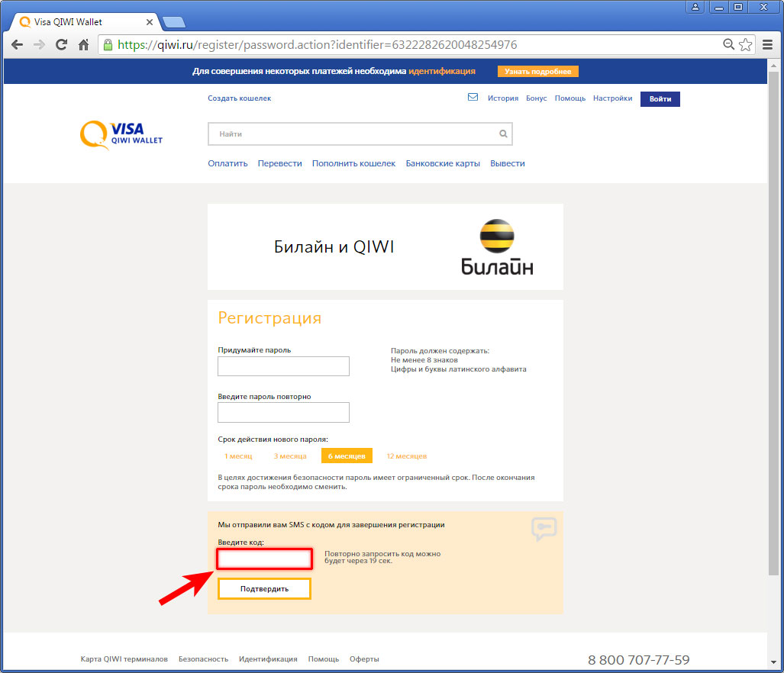
Task: Click the text Не менее 8 знаков
Action: (x=424, y=359)
